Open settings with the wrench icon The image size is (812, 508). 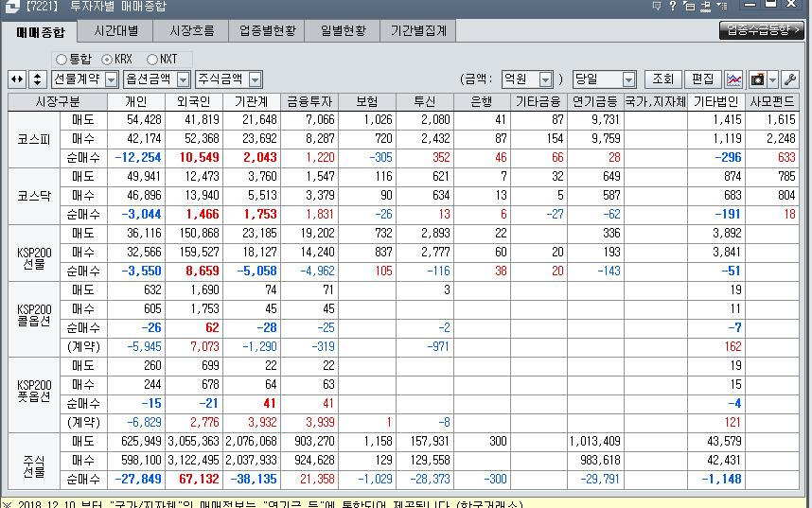[x=789, y=79]
